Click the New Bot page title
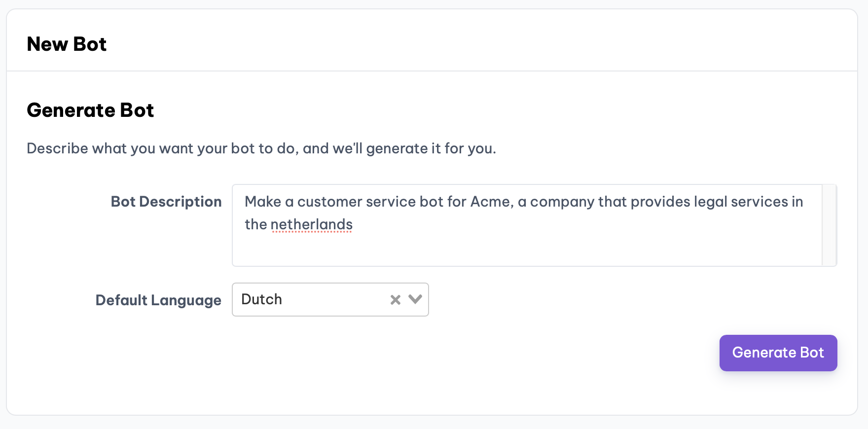Viewport: 868px width, 429px height. pyautogui.click(x=67, y=44)
